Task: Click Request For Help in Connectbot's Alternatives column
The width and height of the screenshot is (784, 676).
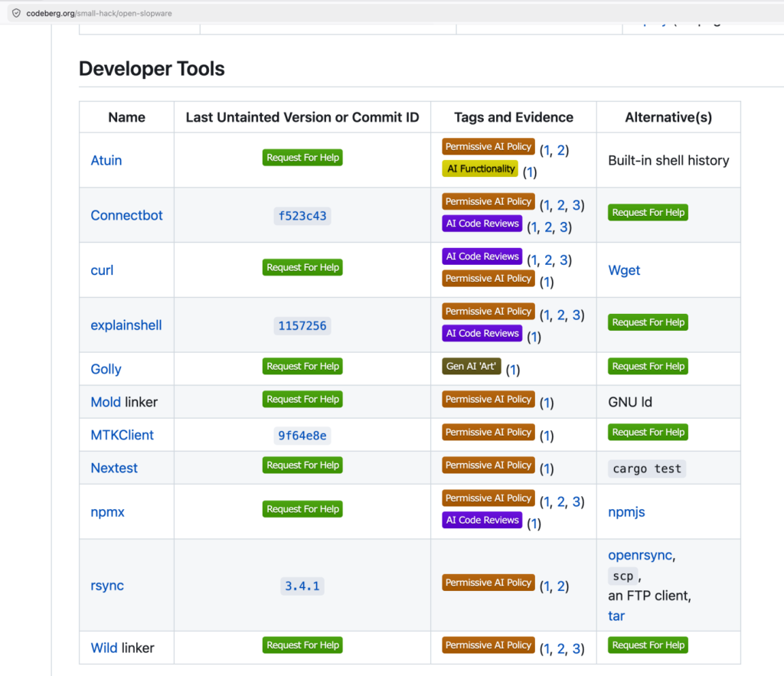Action: tap(648, 213)
